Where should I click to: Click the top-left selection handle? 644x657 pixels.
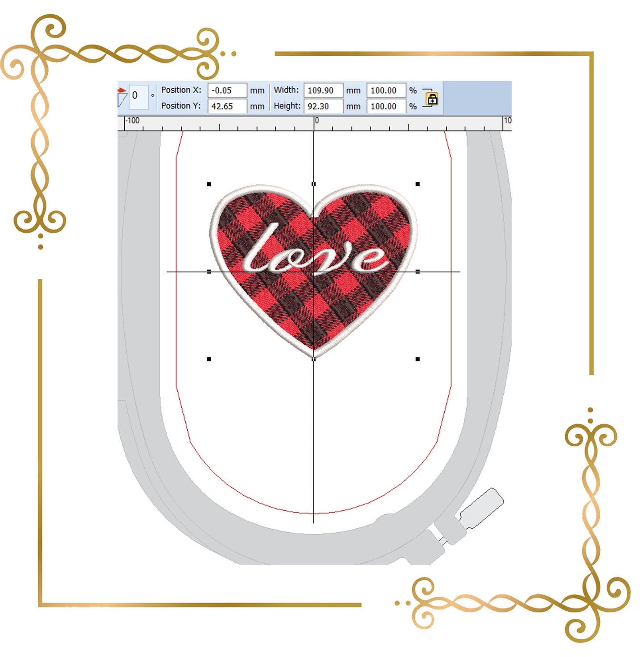209,184
